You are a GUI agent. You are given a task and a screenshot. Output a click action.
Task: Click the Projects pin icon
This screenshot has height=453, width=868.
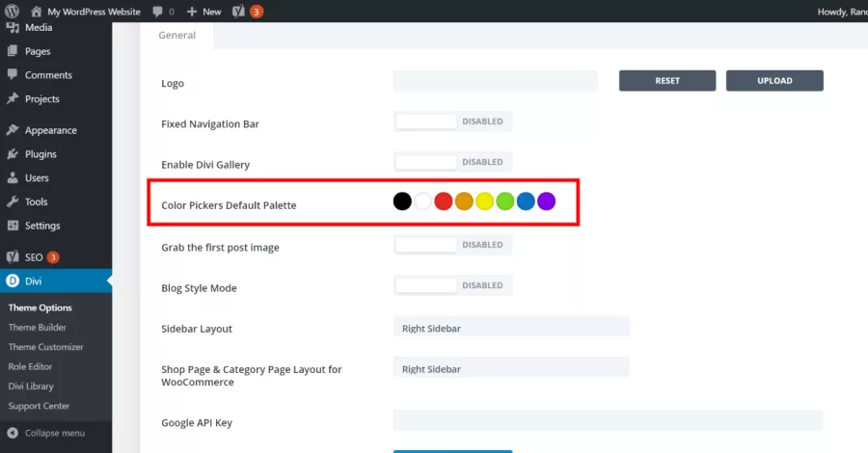click(x=13, y=98)
